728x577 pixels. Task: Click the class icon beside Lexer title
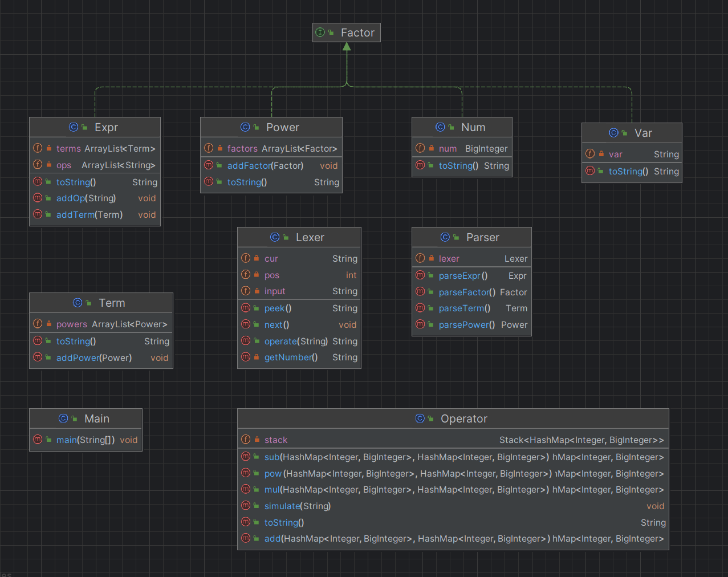point(275,237)
